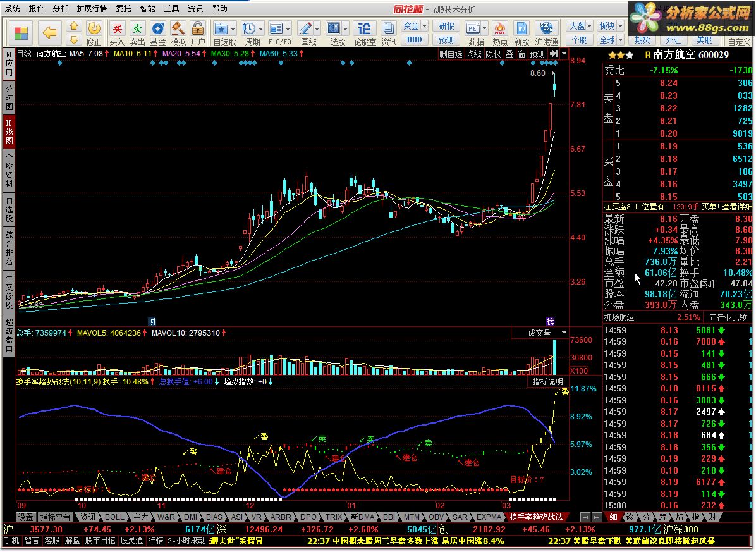Select K线图 in left sidebar
Viewport: 756px width, 552px height.
click(x=9, y=132)
